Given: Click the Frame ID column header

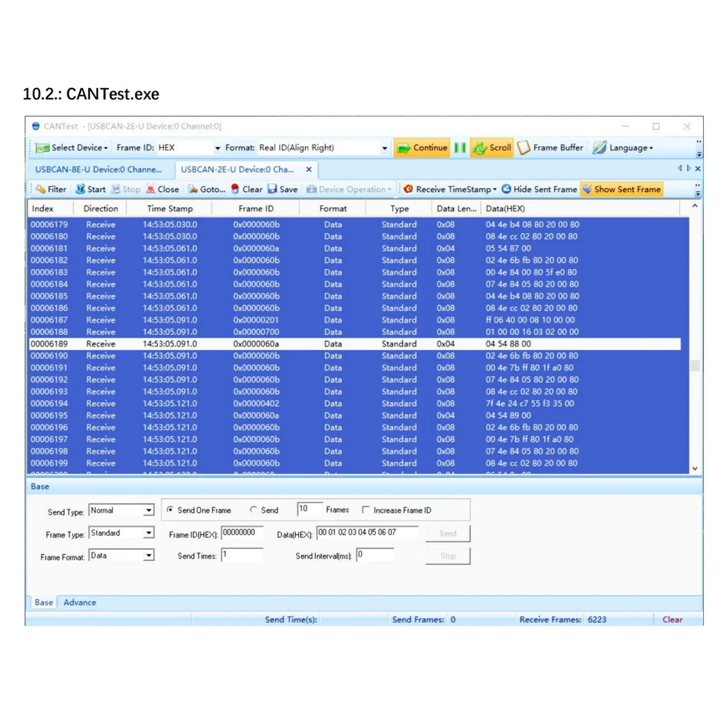Looking at the screenshot, I should (x=256, y=208).
